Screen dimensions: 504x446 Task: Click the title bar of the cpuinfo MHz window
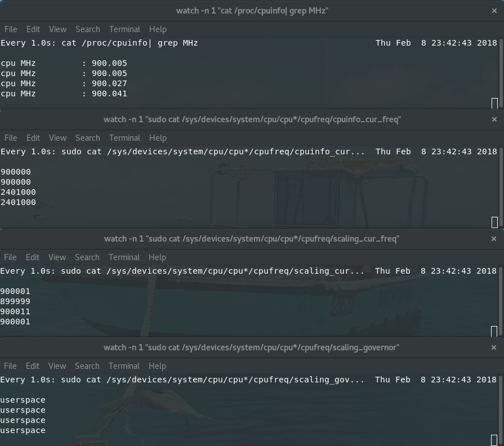(x=252, y=10)
